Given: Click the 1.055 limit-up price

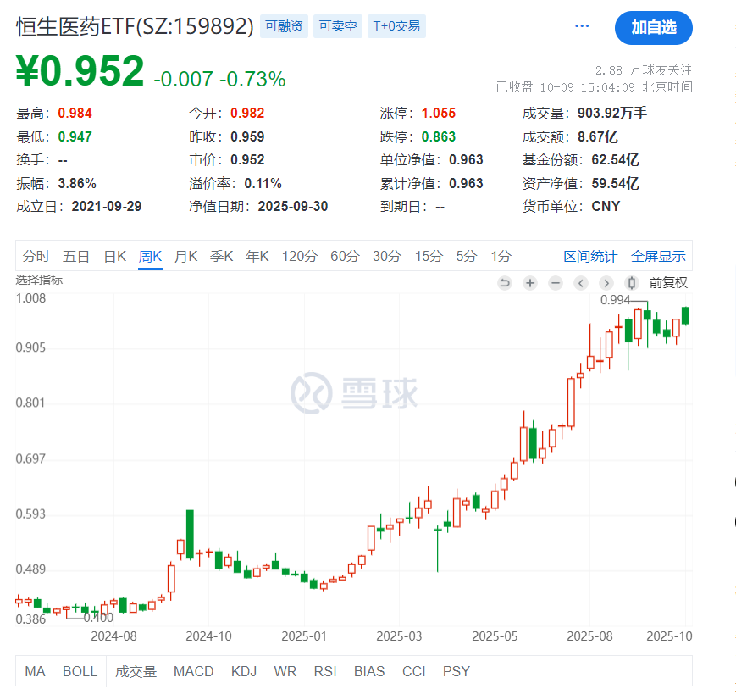Looking at the screenshot, I should [x=439, y=114].
